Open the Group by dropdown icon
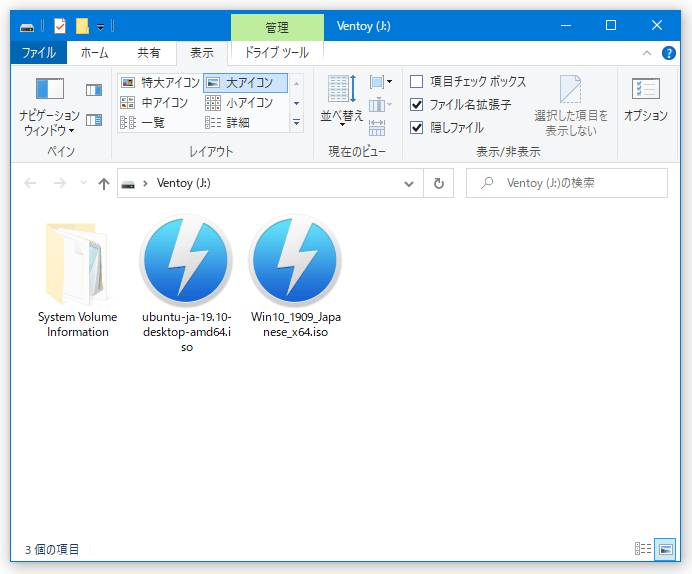 tap(381, 82)
